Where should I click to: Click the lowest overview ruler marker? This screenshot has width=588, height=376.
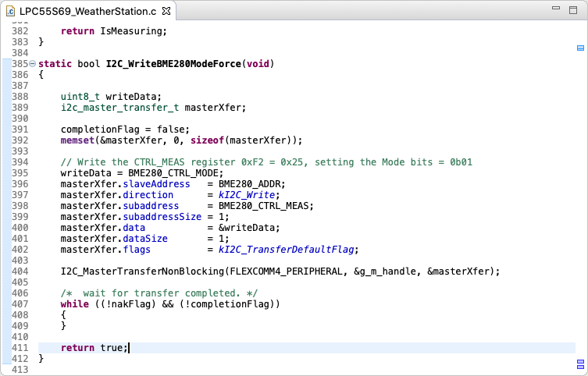[580, 369]
